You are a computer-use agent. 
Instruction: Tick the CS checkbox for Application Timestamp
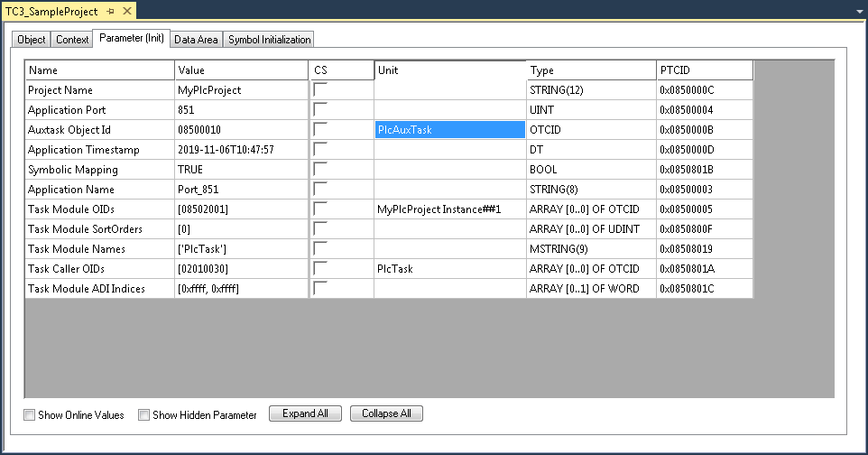click(x=320, y=150)
